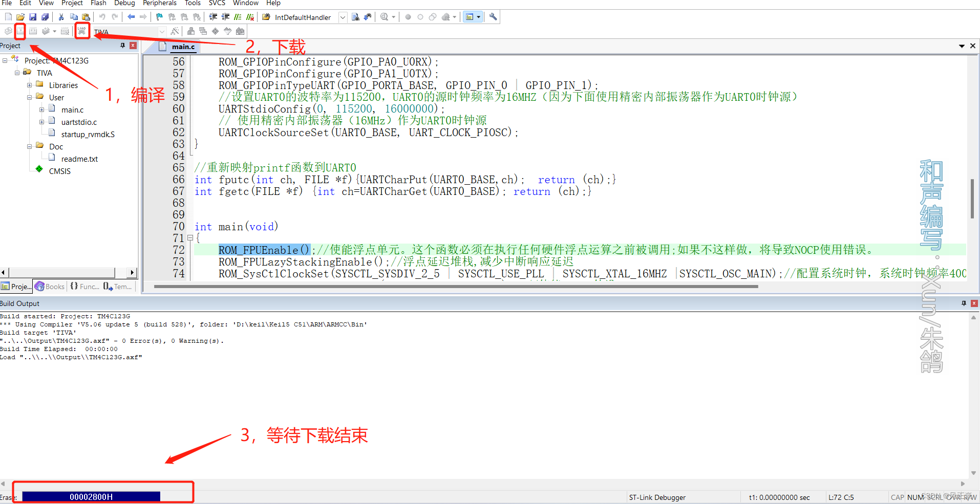The width and height of the screenshot is (980, 504).
Task: Navigate backwards with the blue arrow
Action: 131,17
